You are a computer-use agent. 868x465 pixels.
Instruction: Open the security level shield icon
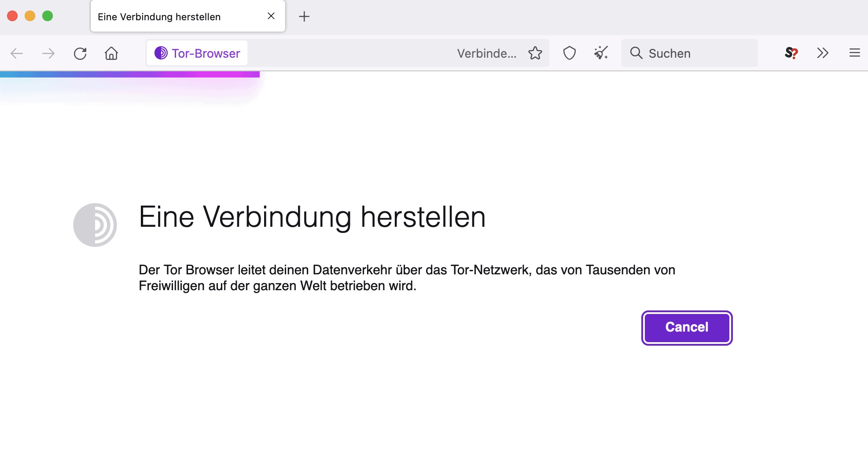point(570,53)
